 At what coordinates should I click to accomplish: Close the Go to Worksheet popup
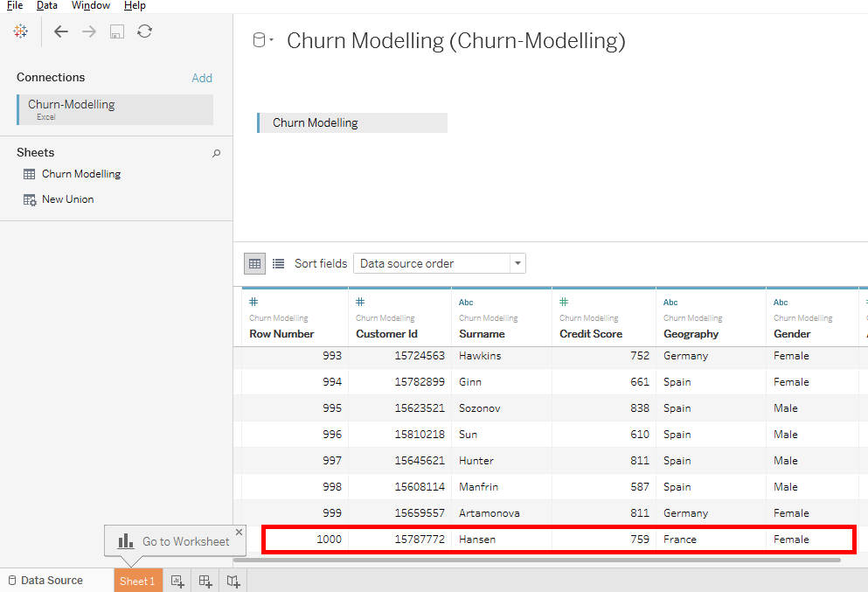coord(240,532)
